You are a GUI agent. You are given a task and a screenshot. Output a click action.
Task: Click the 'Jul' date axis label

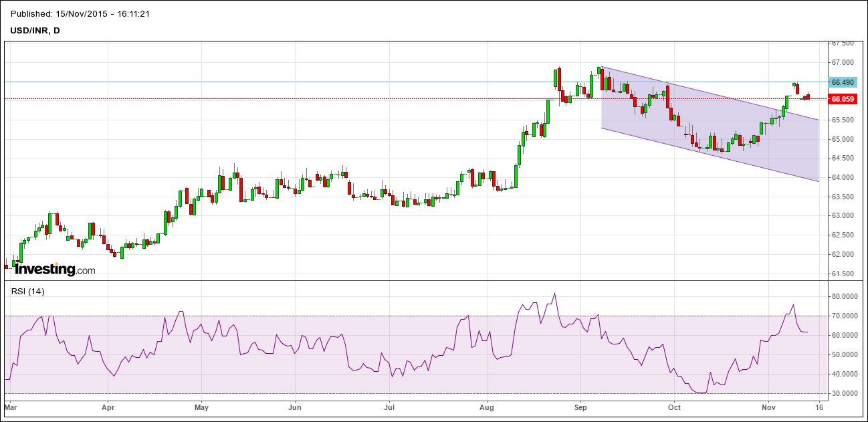pos(389,406)
